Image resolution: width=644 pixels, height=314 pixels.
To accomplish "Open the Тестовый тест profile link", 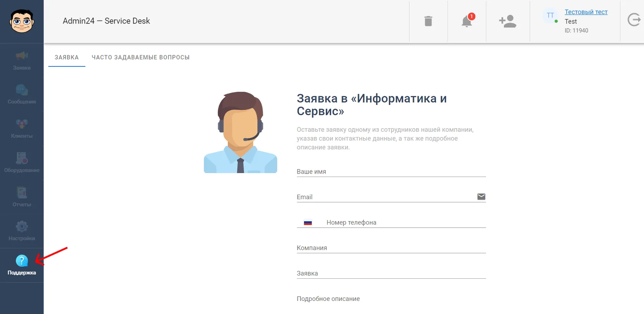I will pyautogui.click(x=586, y=12).
